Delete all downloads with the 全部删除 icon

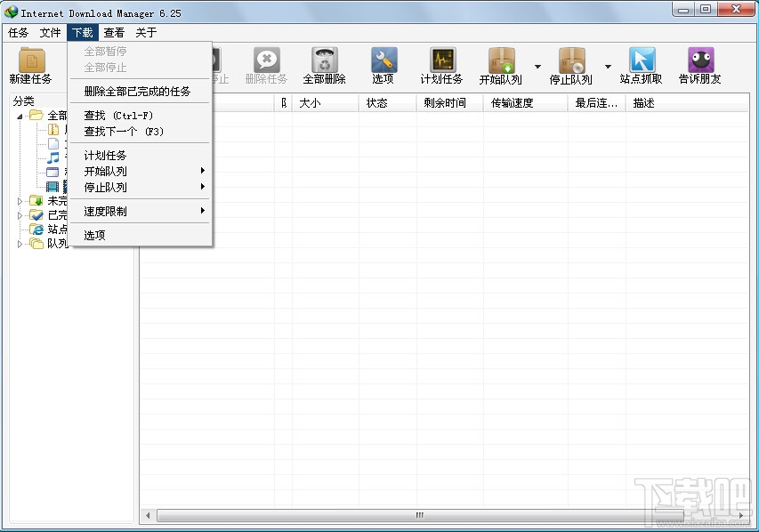coord(324,64)
